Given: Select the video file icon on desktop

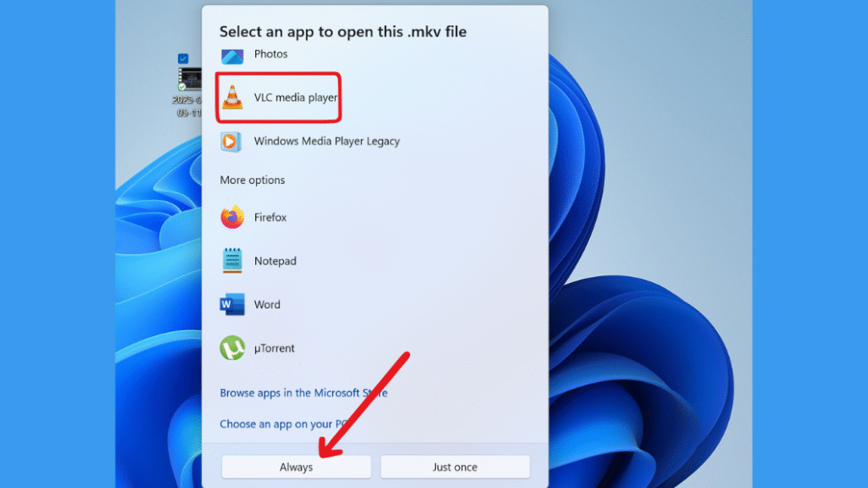Looking at the screenshot, I should (x=190, y=79).
